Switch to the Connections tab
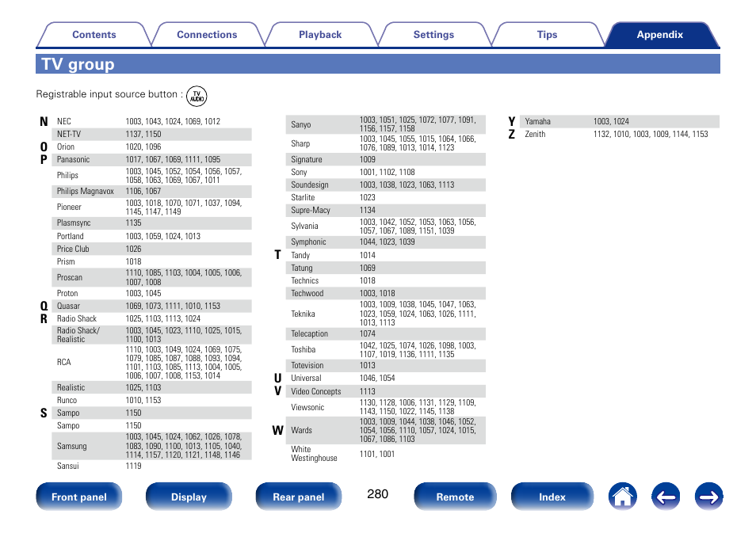The width and height of the screenshot is (756, 533). (207, 35)
